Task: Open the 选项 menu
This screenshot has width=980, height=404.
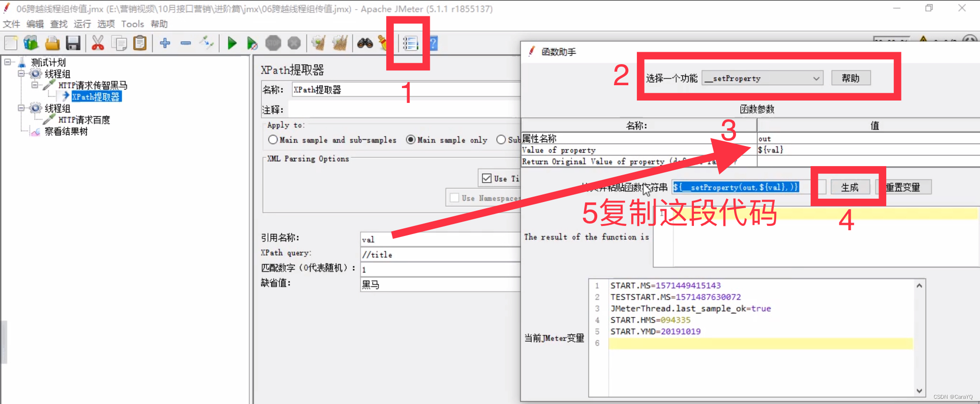Action: tap(106, 24)
